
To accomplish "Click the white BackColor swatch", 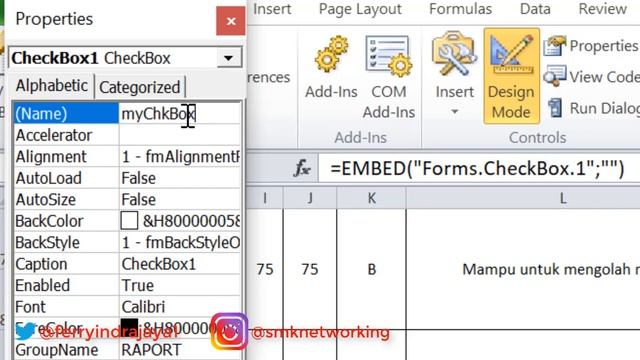I will coord(129,221).
